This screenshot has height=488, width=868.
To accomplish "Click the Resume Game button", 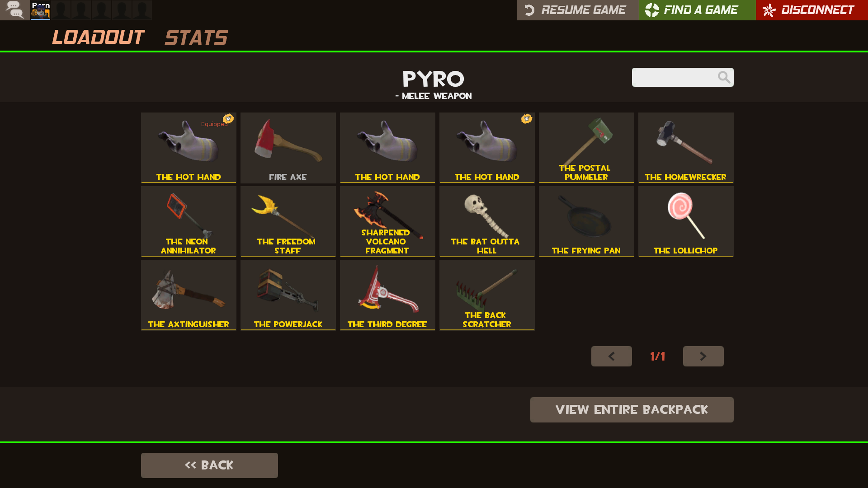I will click(577, 10).
